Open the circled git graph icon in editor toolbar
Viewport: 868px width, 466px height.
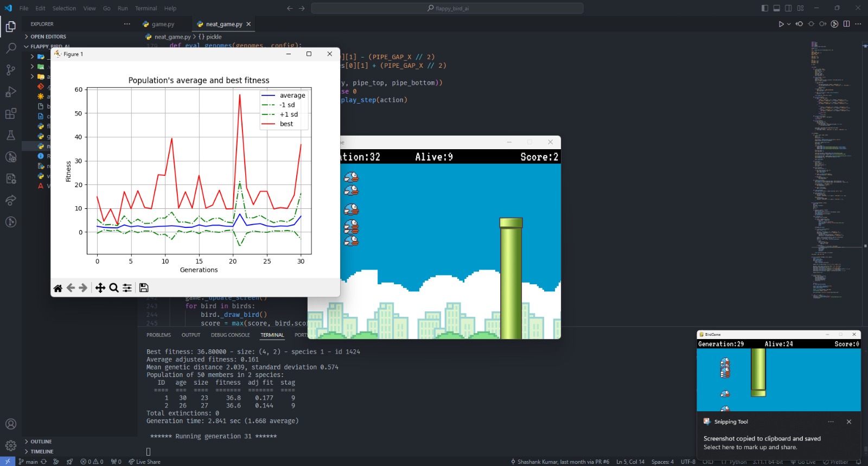pos(835,24)
